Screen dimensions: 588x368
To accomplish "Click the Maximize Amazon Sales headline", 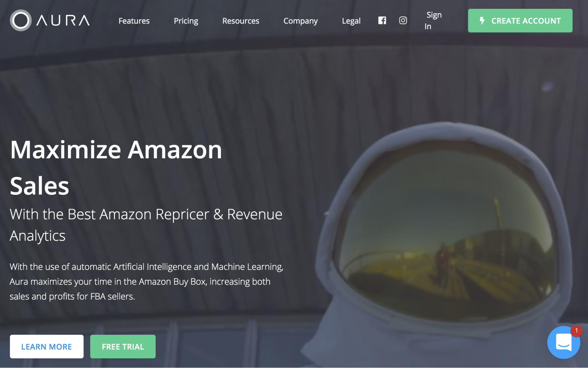I will click(x=116, y=168).
